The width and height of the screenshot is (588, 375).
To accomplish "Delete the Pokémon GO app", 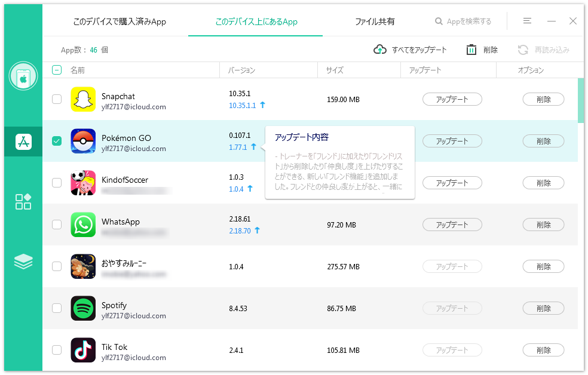I will (x=543, y=142).
